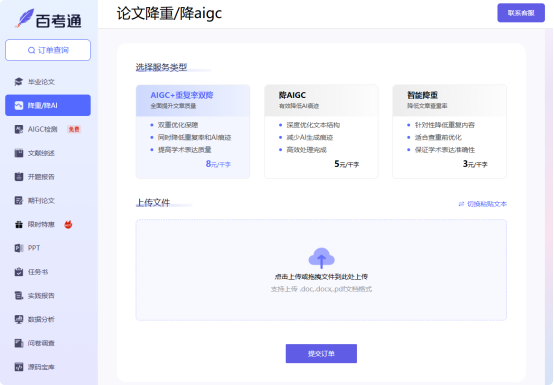
Task: Click the 免费 badge next to AIGC检测
Action: (74, 129)
